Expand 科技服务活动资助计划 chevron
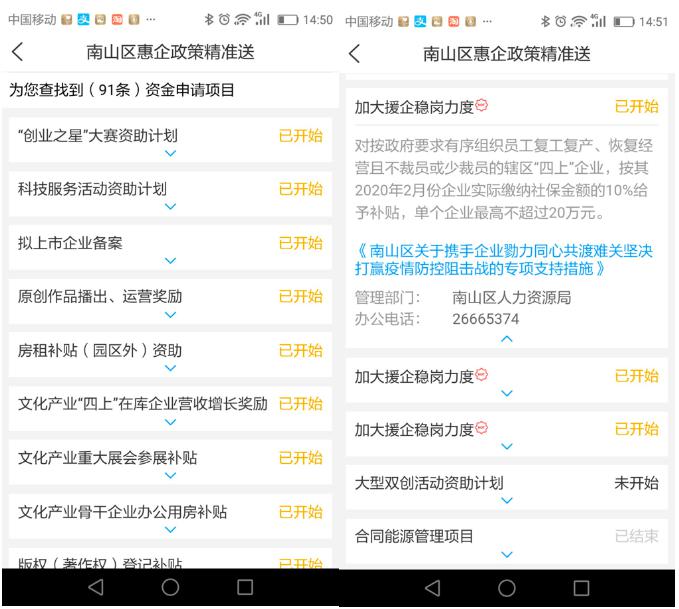This screenshot has height=609, width=679. click(171, 206)
